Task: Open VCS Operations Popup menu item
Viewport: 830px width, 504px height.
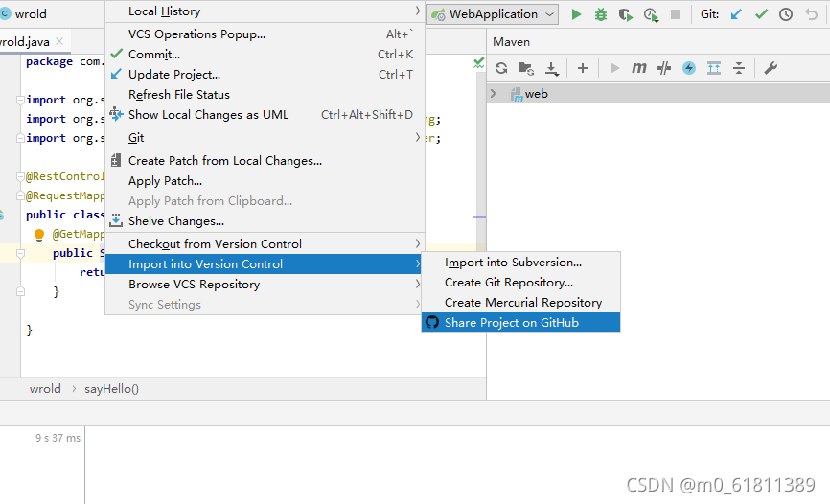Action: tap(265, 34)
